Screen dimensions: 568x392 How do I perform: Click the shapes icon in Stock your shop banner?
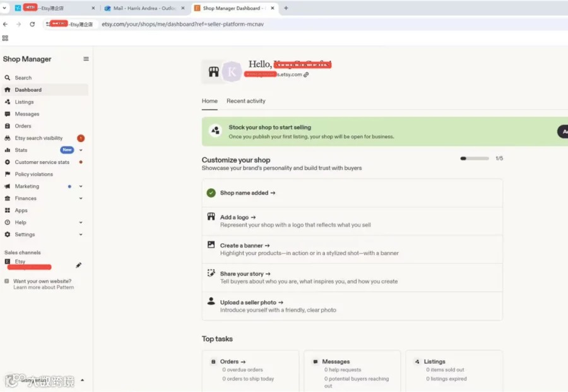[x=216, y=131]
